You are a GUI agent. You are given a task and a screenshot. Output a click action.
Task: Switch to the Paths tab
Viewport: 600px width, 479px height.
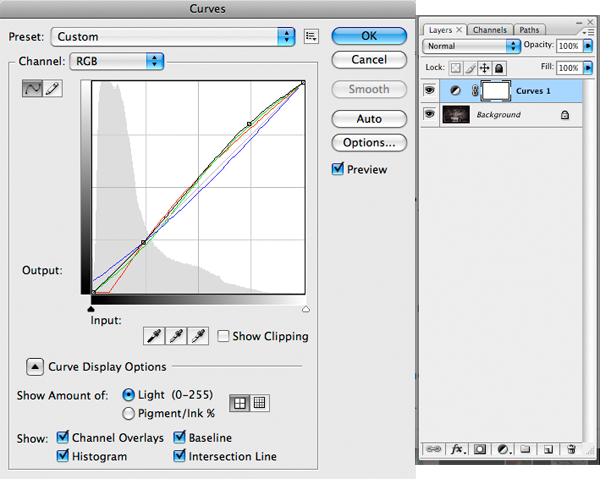point(528,30)
